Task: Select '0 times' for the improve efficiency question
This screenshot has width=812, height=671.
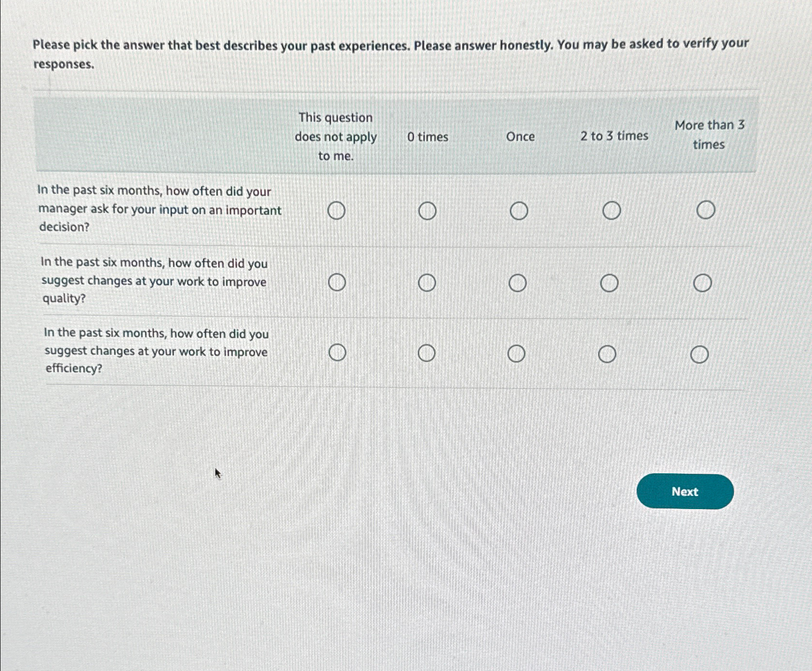Action: [x=426, y=353]
